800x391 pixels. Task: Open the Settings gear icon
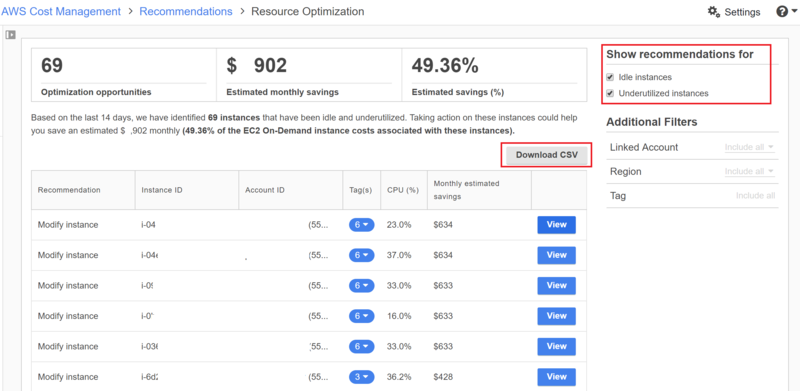coord(714,12)
